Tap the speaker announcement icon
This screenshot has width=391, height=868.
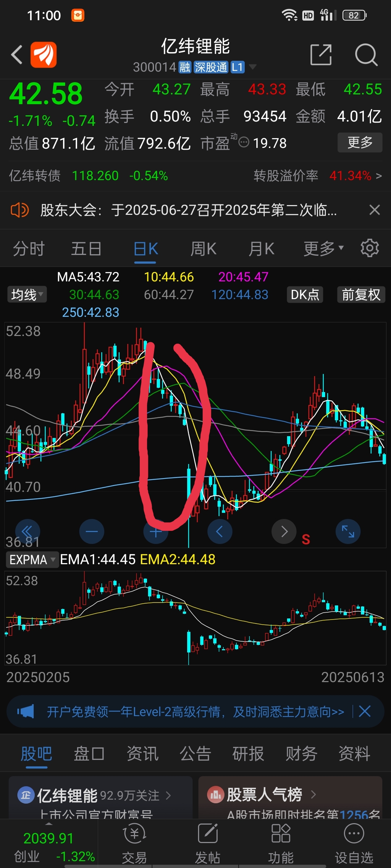(x=20, y=210)
